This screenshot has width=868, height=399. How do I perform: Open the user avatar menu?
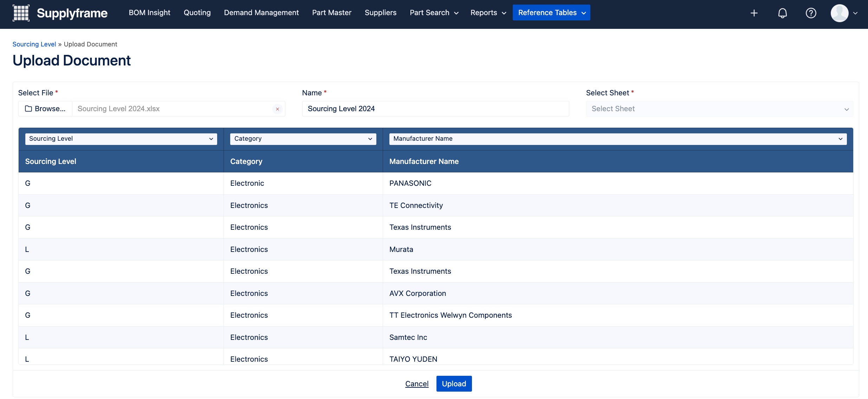[844, 13]
